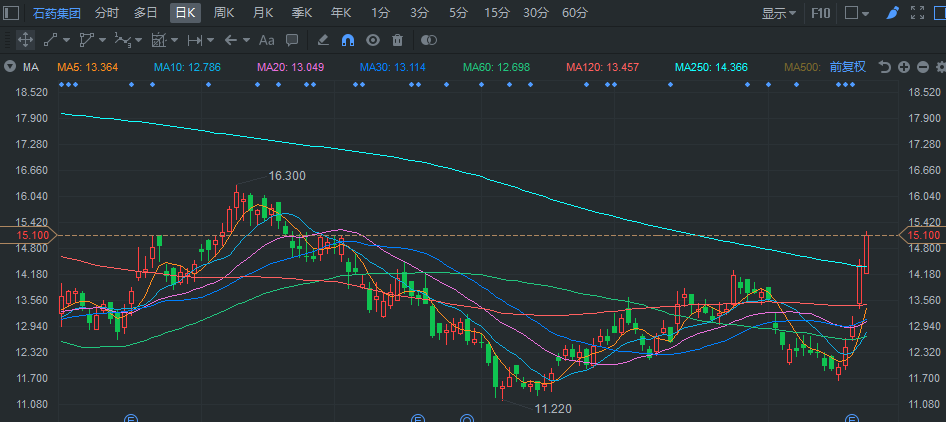Select the eraser drawing tool
This screenshot has height=422, width=946.
click(323, 40)
